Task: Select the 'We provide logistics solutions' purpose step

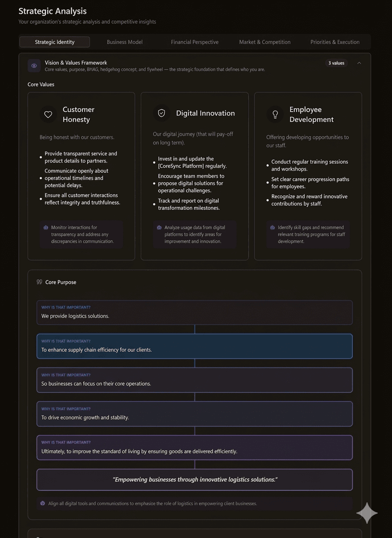Action: click(x=194, y=312)
